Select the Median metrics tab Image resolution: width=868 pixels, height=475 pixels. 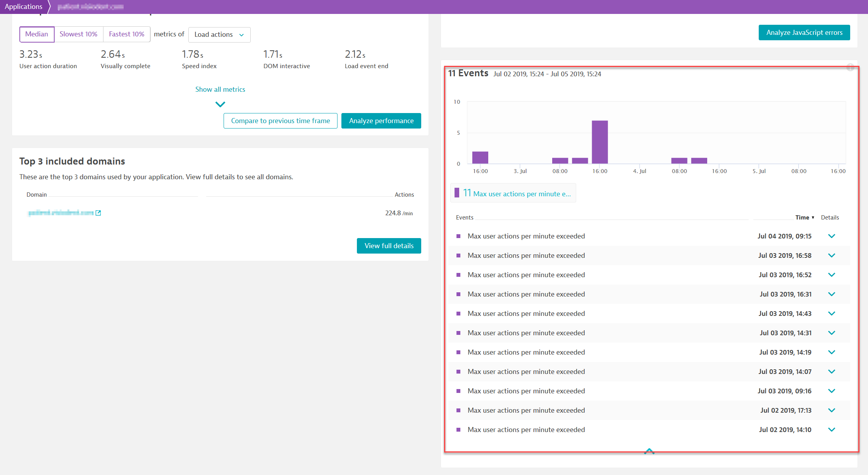tap(37, 34)
